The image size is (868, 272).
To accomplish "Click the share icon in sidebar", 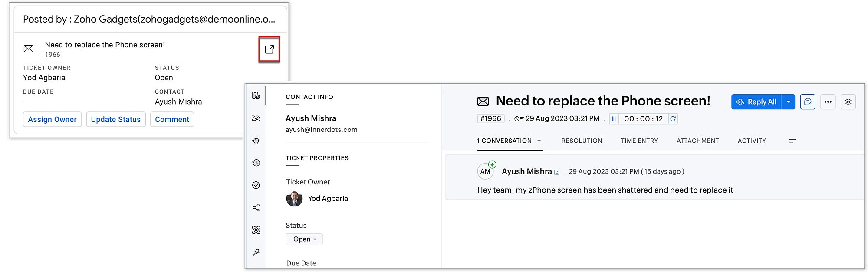I will pos(256,208).
